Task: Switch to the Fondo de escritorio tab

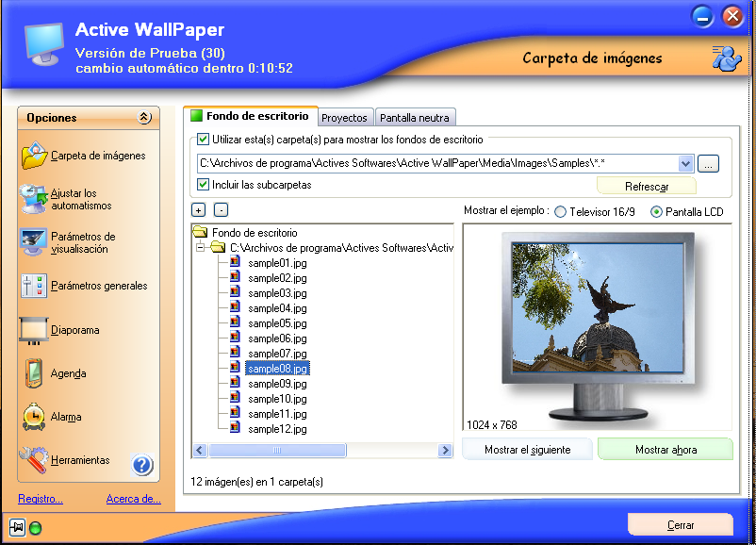Action: 250,116
